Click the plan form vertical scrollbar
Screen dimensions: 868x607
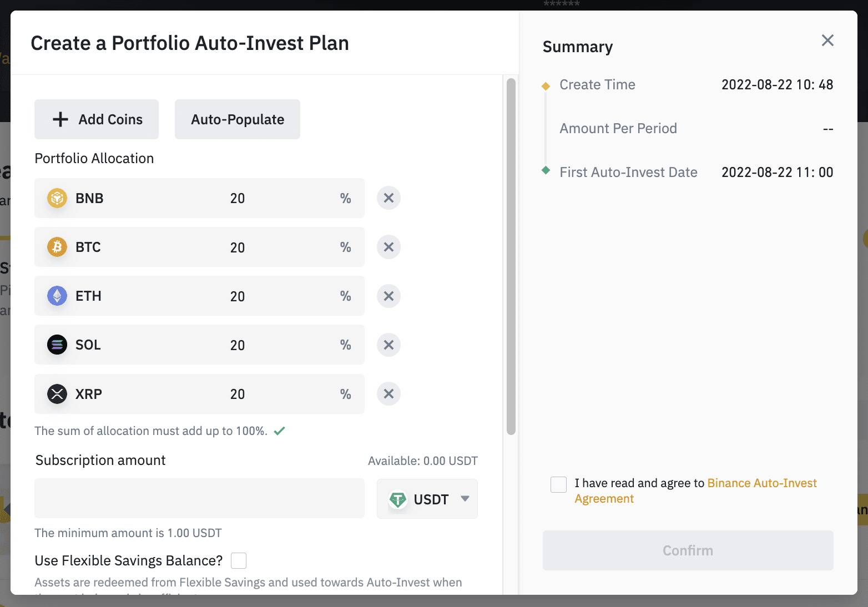coord(511,255)
